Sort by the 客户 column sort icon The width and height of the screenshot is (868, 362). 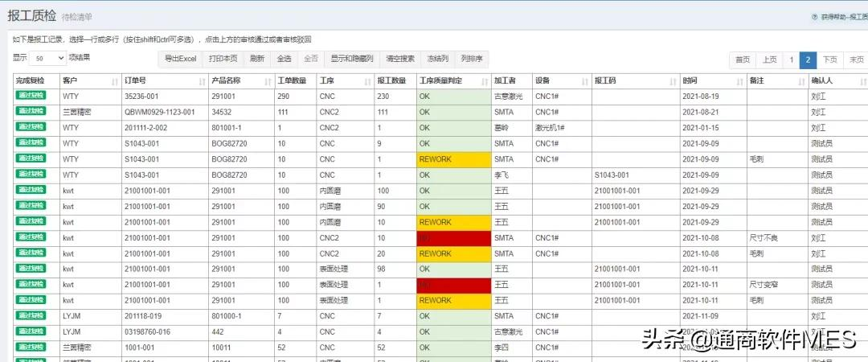115,81
